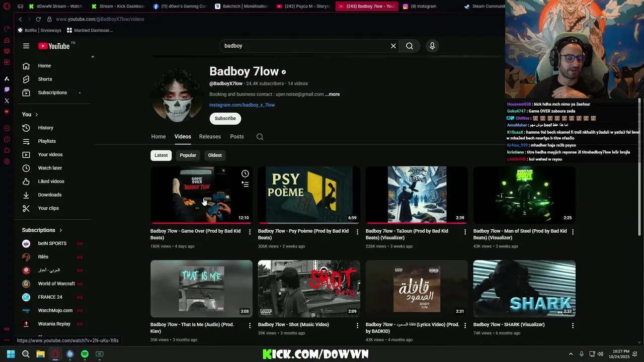
Task: Open the Marbled Dashboard bookmark
Action: tap(90, 30)
